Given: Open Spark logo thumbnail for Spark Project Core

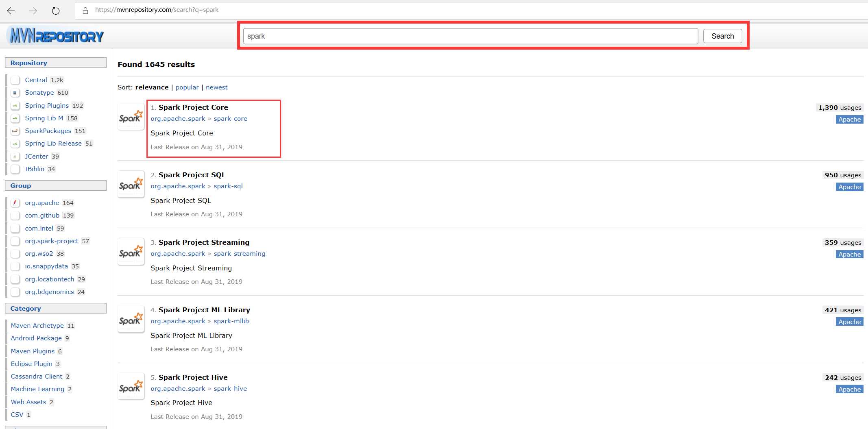Looking at the screenshot, I should [131, 117].
